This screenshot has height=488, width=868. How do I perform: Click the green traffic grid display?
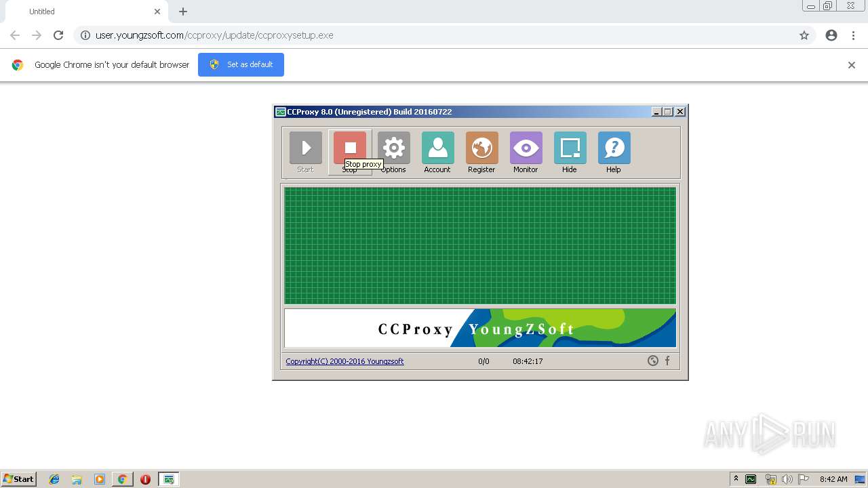(x=480, y=245)
